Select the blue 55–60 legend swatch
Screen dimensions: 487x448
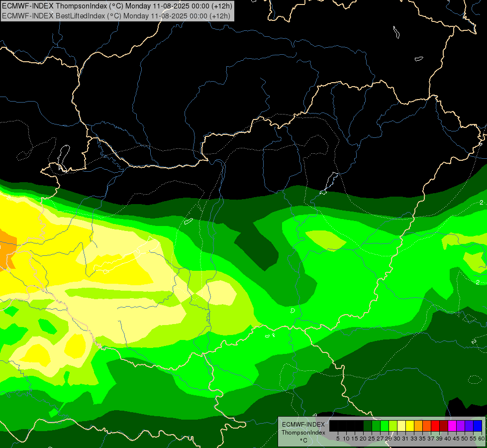click(478, 426)
